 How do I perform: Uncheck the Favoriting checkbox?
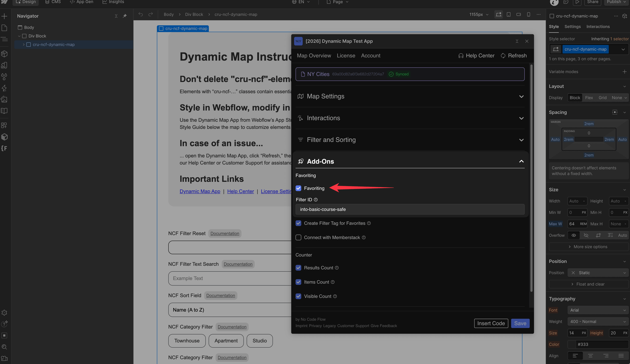click(x=299, y=188)
